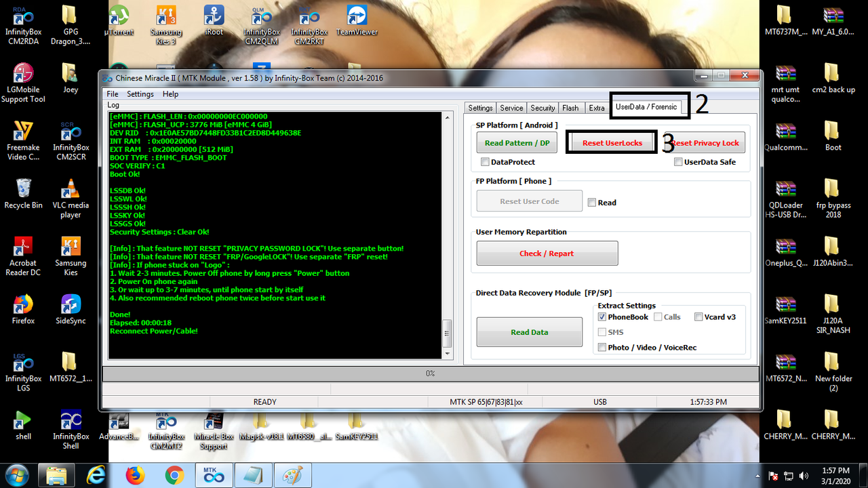Launch Firefox desktop shortcut
This screenshot has height=488, width=868.
23,308
